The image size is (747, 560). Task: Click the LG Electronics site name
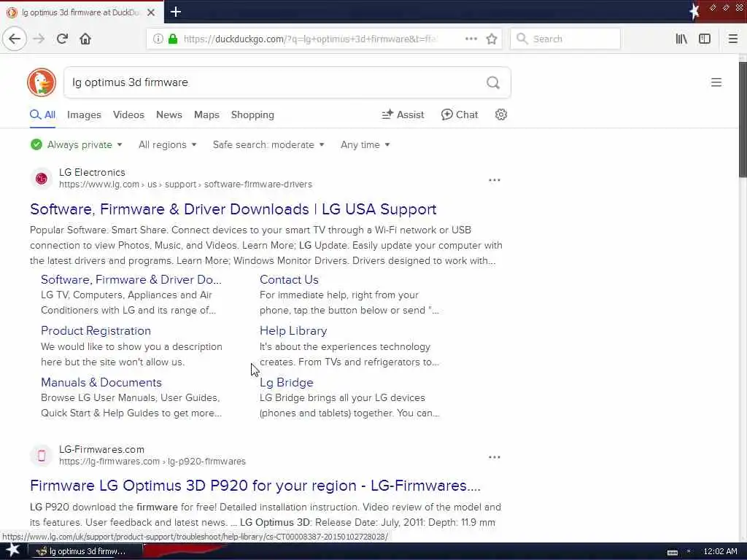92,172
